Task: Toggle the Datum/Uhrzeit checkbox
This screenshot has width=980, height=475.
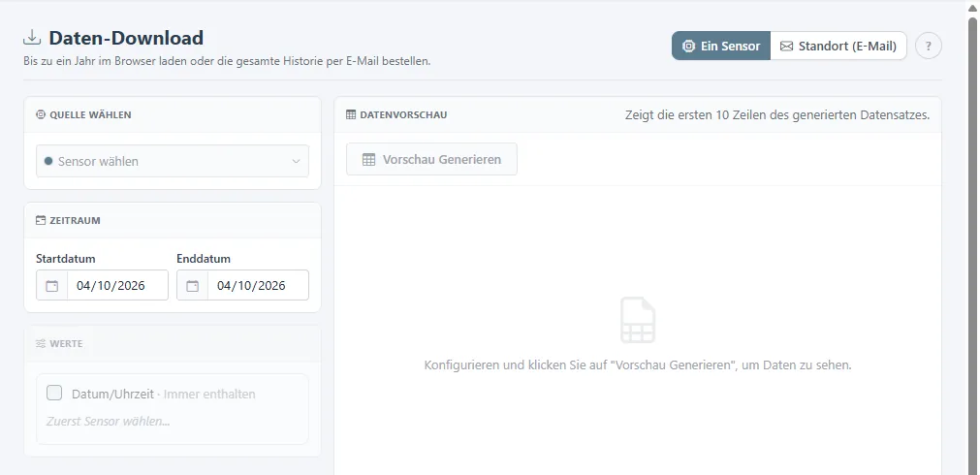Action: coord(54,394)
